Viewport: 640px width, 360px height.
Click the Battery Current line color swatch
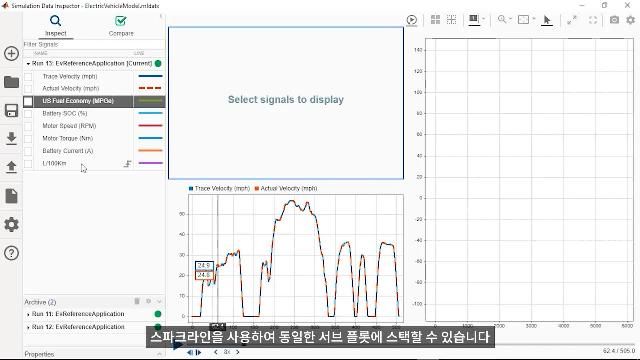pos(150,151)
